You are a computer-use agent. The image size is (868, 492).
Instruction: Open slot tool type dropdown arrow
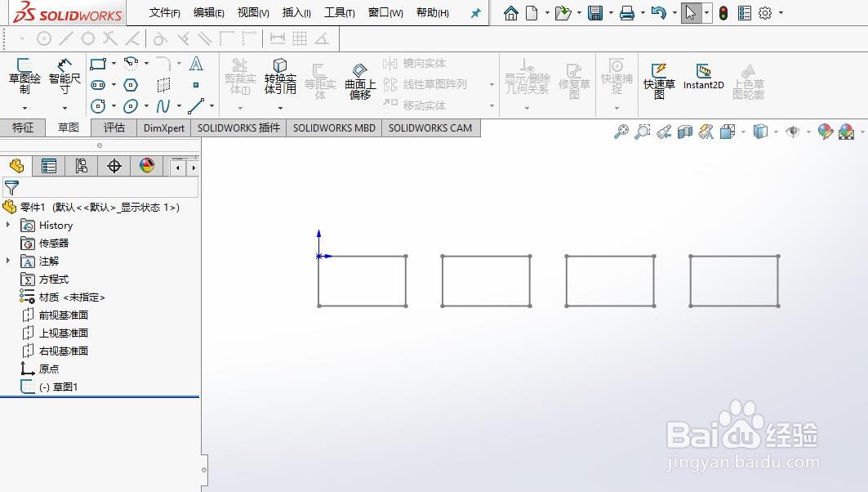click(114, 85)
